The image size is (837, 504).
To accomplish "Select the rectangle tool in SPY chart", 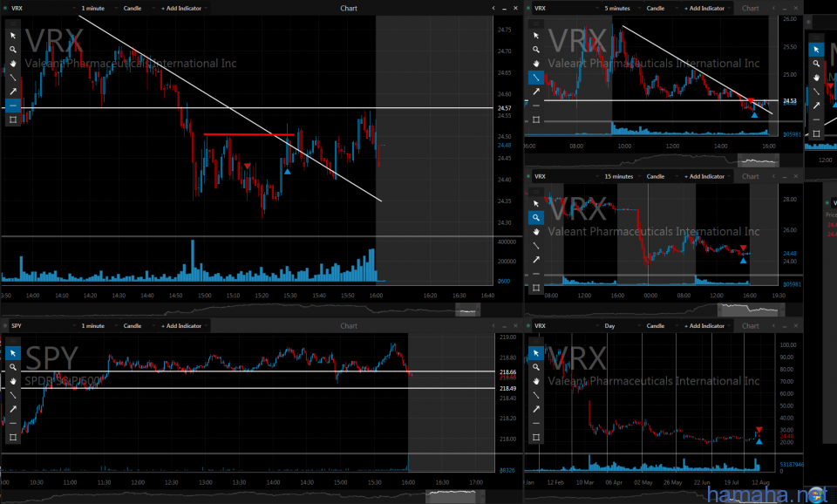I will click(13, 437).
